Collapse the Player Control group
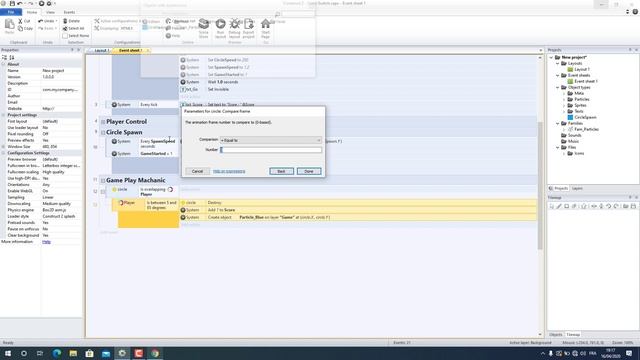Viewport: 640px width, 360px height. 103,122
